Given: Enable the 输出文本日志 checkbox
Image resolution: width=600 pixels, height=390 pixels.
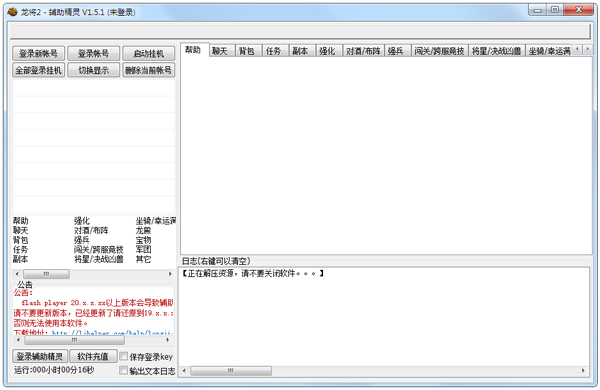Looking at the screenshot, I should pyautogui.click(x=123, y=370).
